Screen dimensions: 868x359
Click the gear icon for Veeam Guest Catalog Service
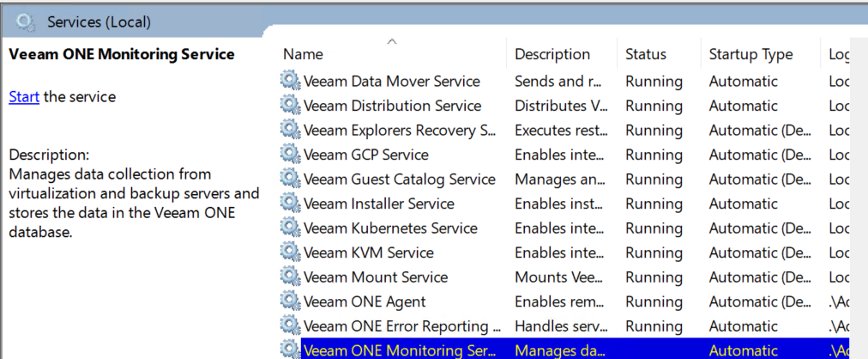(290, 179)
